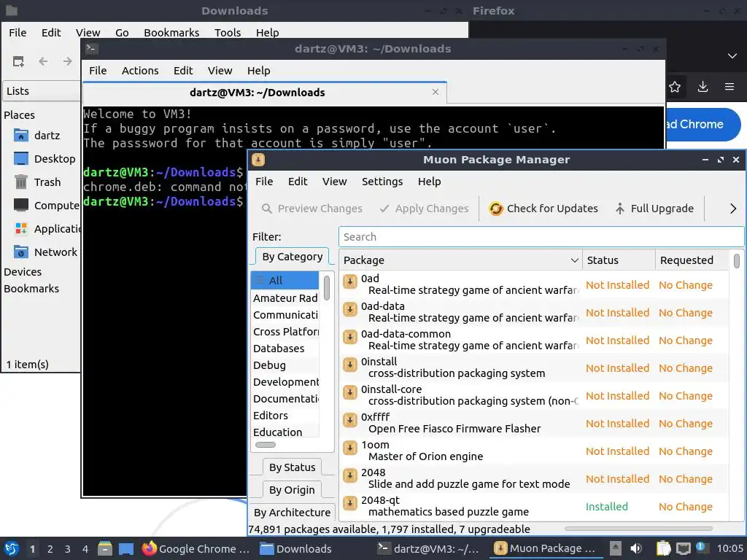
Task: Open the dartz home folder in Places
Action: pyautogui.click(x=36, y=135)
